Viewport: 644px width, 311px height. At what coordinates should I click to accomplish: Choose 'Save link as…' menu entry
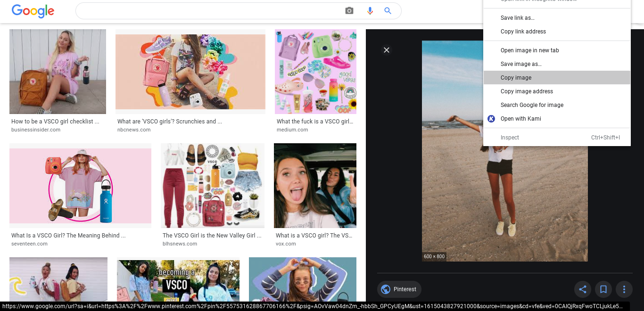(557, 18)
